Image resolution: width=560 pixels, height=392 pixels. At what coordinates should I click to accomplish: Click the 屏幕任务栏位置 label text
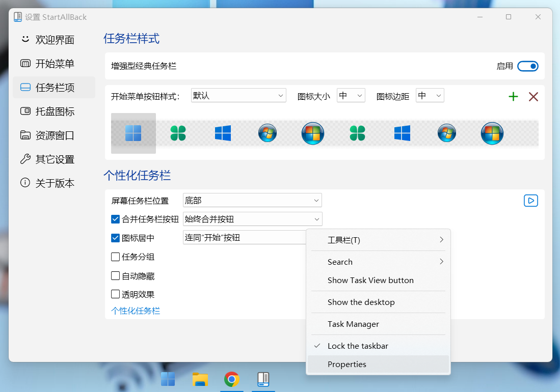[140, 201]
